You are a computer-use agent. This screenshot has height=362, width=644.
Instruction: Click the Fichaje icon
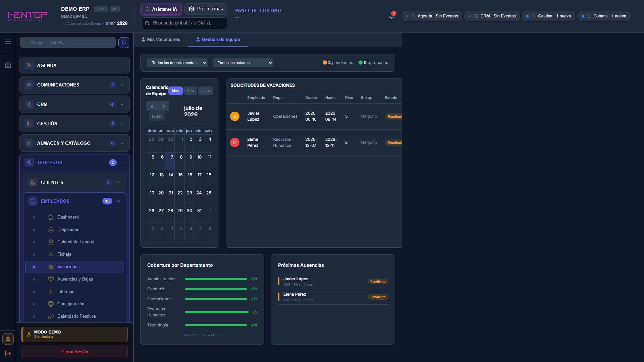[51, 254]
